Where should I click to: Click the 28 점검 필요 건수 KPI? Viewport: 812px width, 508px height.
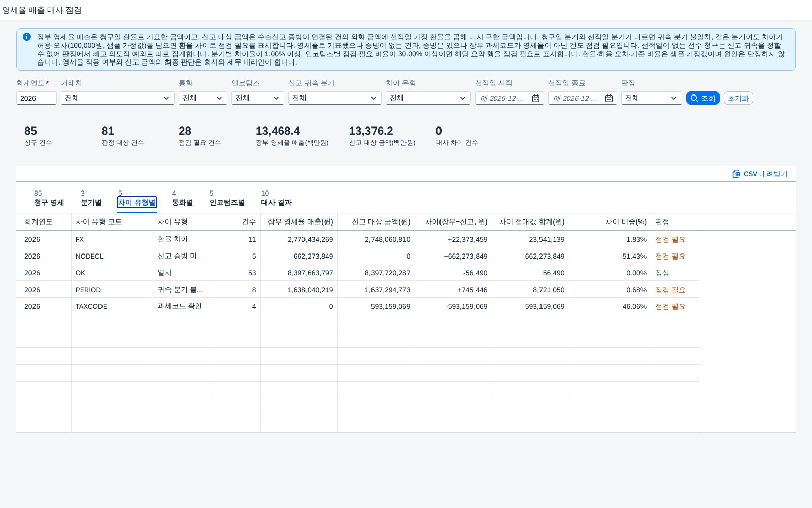[x=199, y=136]
